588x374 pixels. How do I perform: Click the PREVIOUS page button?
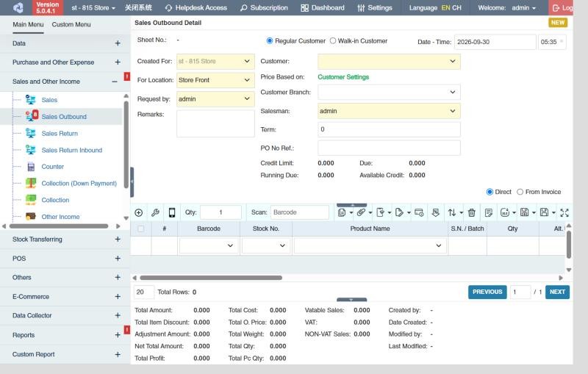coord(487,292)
